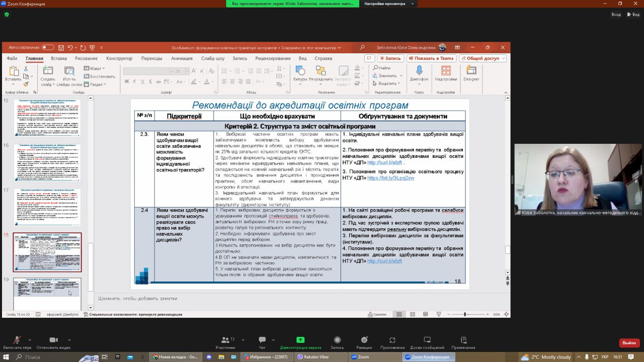This screenshot has height=362, width=644.
Task: Open the Макет layout dropdown
Action: point(95,68)
